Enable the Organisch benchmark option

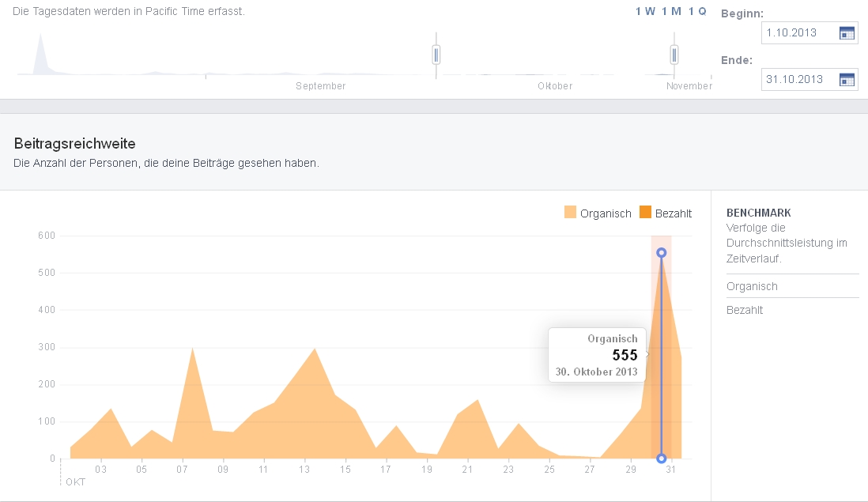[752, 286]
